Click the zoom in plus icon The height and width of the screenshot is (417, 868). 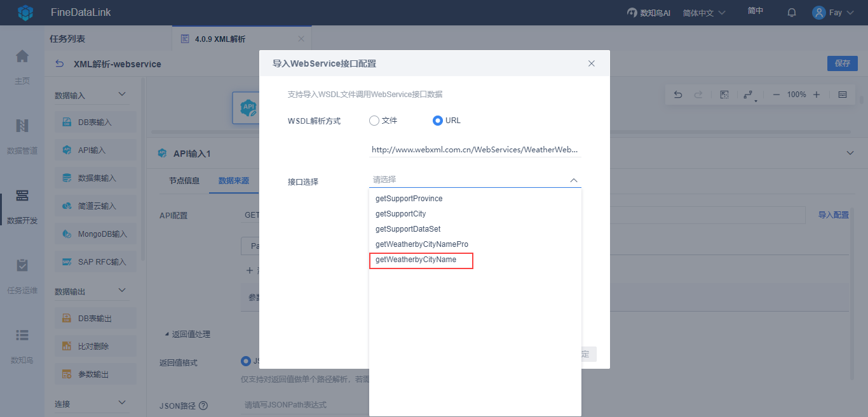tap(817, 95)
